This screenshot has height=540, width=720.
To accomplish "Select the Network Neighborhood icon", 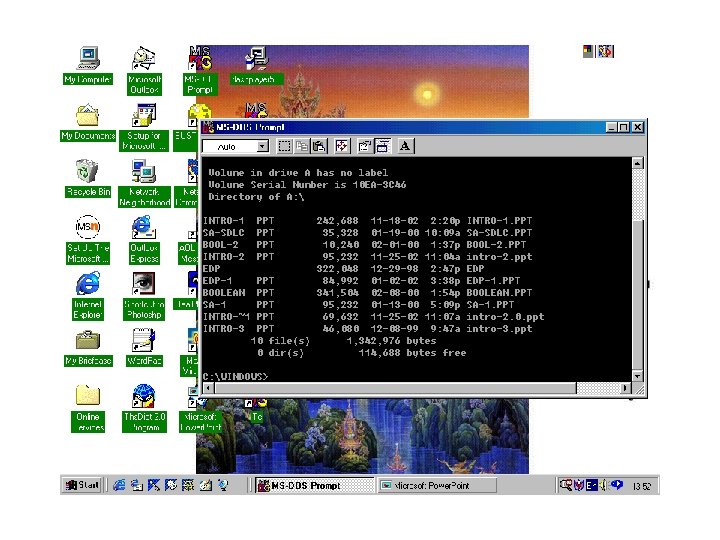I will tap(144, 183).
